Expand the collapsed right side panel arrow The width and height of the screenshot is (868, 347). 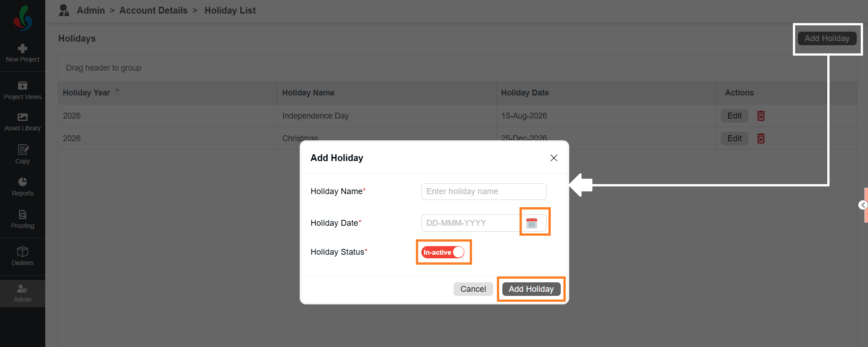(x=863, y=205)
